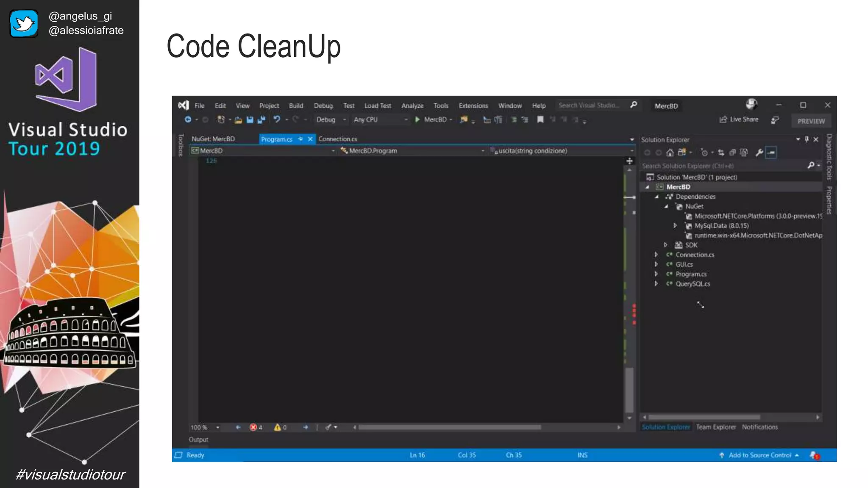
Task: Collapse the NuGet node
Action: coord(666,206)
